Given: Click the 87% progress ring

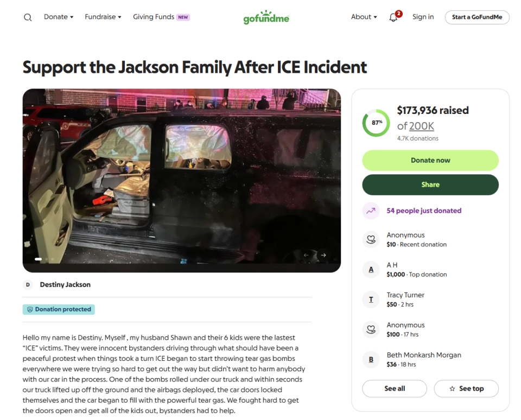Looking at the screenshot, I should point(376,123).
